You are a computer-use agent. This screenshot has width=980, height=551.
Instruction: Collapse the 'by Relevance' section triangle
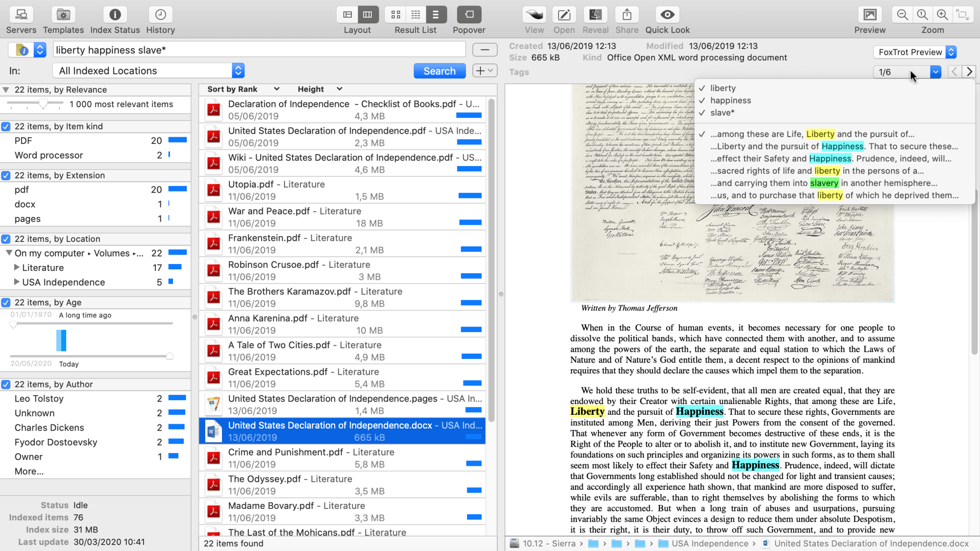6,90
